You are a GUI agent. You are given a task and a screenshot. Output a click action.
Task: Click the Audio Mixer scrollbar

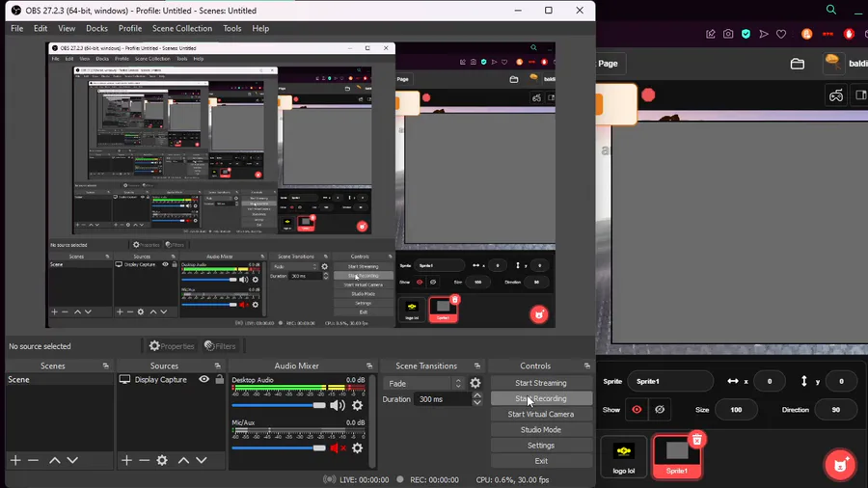(x=372, y=420)
